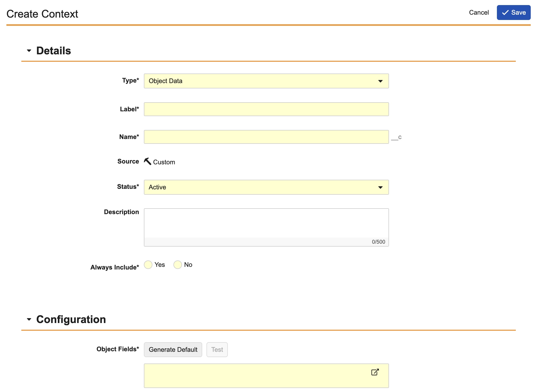
Task: Click the Status dropdown caret arrow
Action: 380,187
